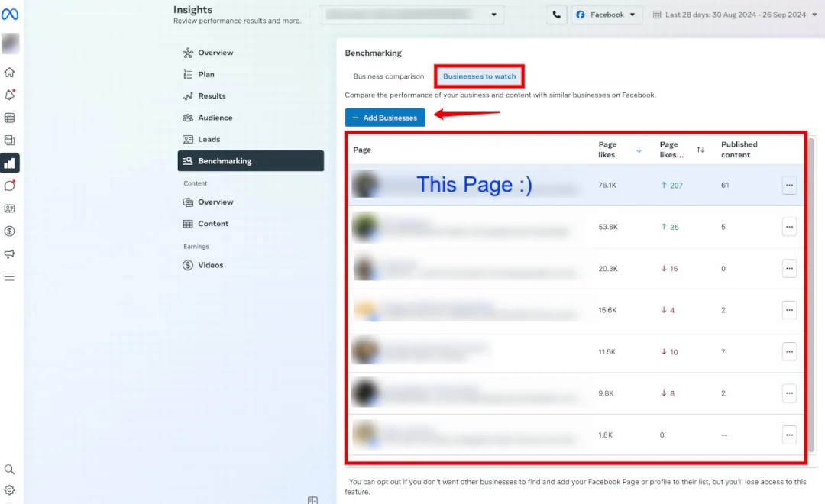The height and width of the screenshot is (504, 825).
Task: Open the Ads megaphone icon
Action: pyautogui.click(x=9, y=254)
